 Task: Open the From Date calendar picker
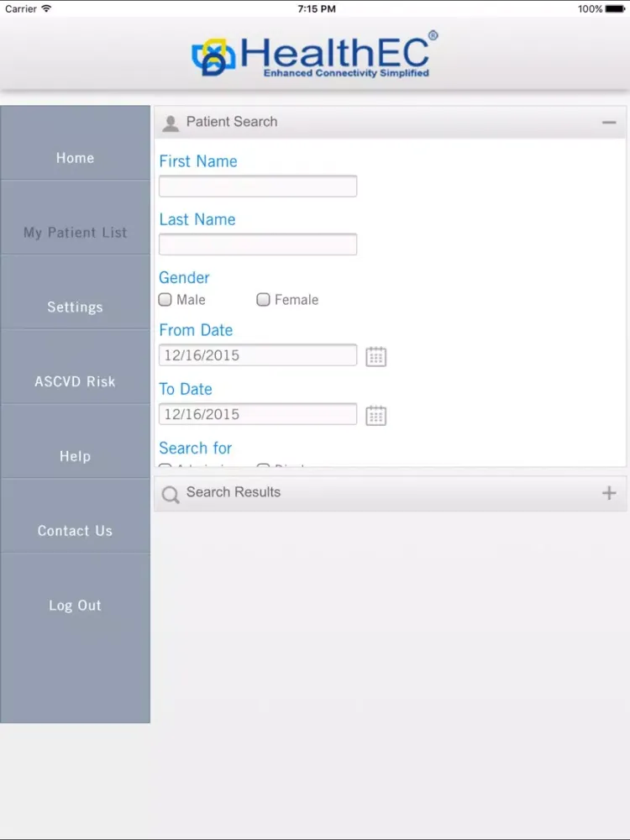coord(375,356)
